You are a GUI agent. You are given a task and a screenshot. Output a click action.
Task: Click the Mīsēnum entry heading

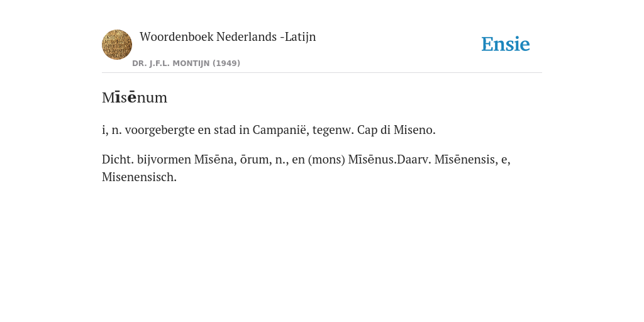(x=135, y=97)
